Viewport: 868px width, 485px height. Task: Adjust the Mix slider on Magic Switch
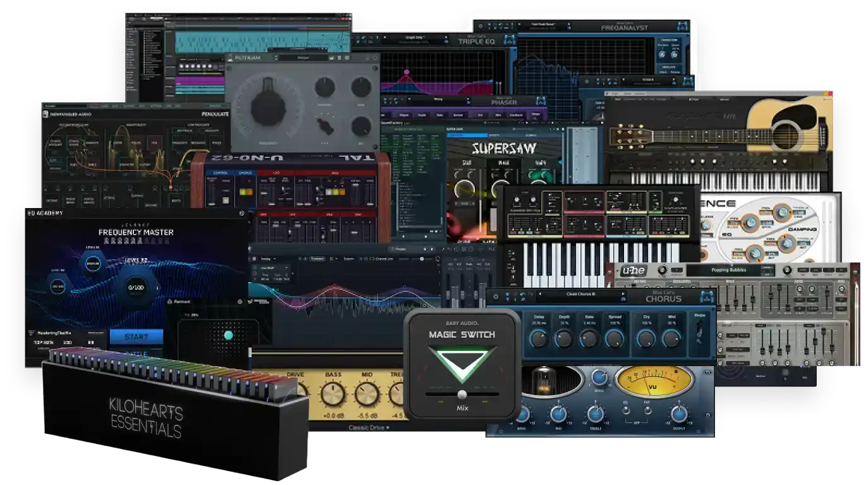tap(462, 393)
